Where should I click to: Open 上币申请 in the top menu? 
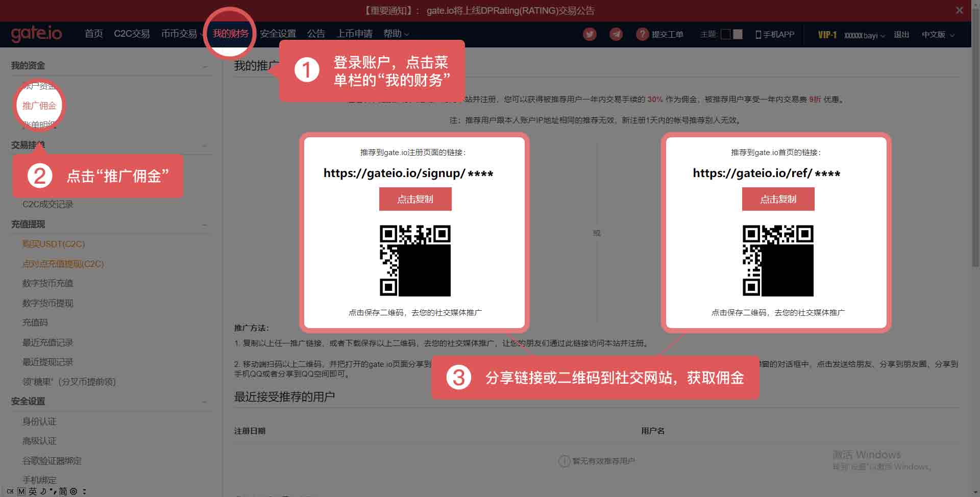click(x=354, y=34)
